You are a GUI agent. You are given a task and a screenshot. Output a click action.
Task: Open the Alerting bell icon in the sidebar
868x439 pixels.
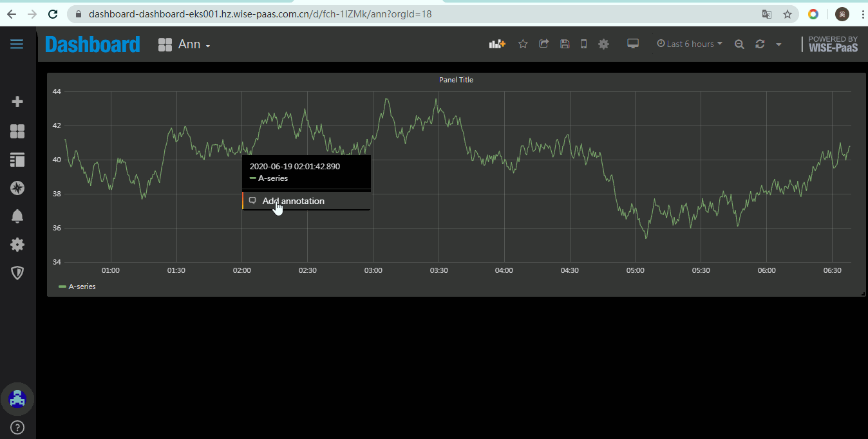[17, 216]
